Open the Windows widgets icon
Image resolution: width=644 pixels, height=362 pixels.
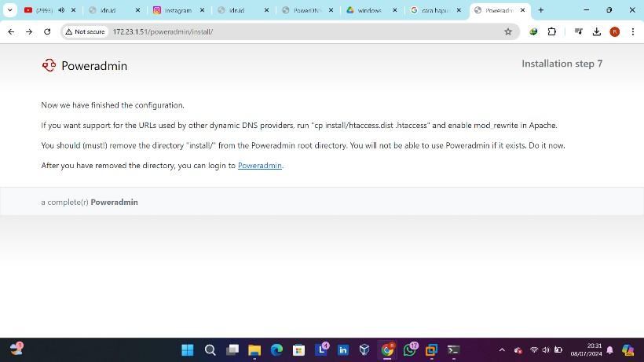coord(16,349)
